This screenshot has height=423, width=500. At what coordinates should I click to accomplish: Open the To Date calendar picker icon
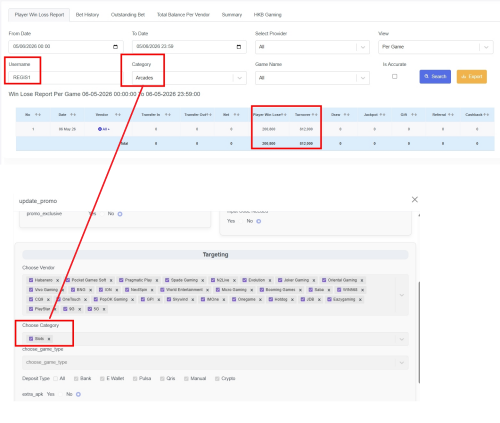(239, 47)
